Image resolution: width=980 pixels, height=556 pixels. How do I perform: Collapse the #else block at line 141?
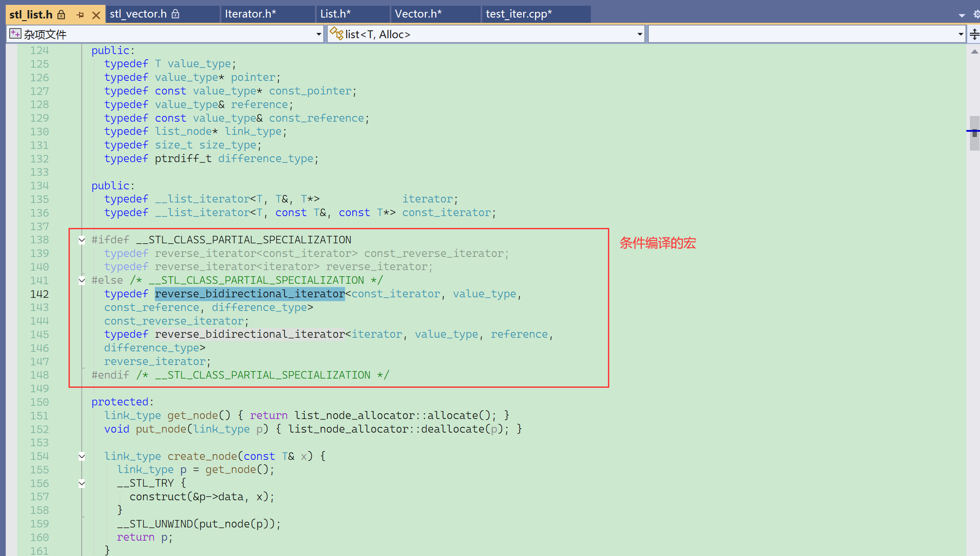(x=82, y=280)
